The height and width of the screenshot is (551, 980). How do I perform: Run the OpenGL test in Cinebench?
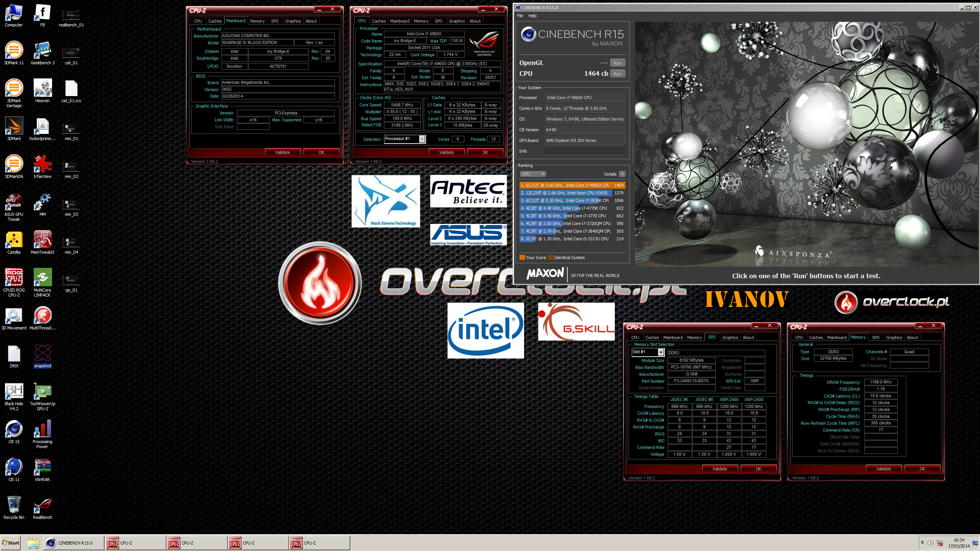coord(617,63)
